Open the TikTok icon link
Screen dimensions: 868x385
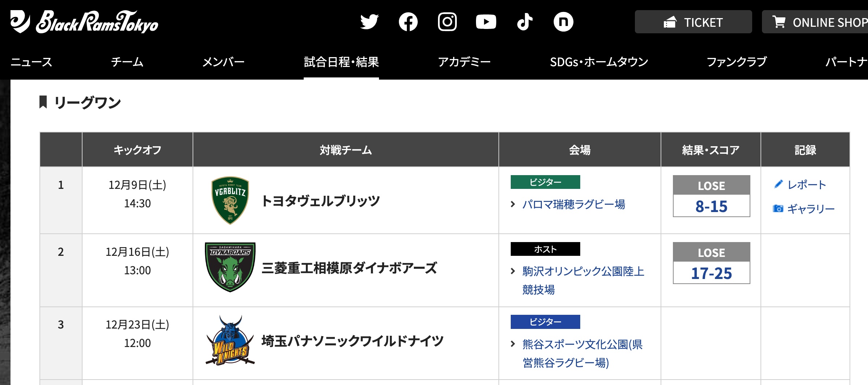point(524,22)
